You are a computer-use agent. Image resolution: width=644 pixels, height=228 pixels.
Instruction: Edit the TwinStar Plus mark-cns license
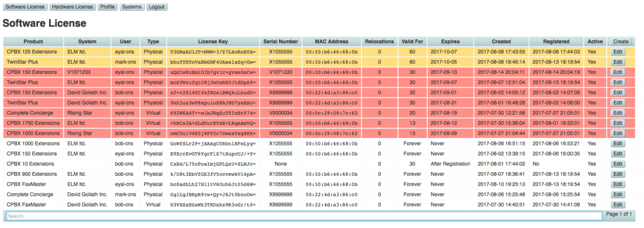[x=618, y=62]
